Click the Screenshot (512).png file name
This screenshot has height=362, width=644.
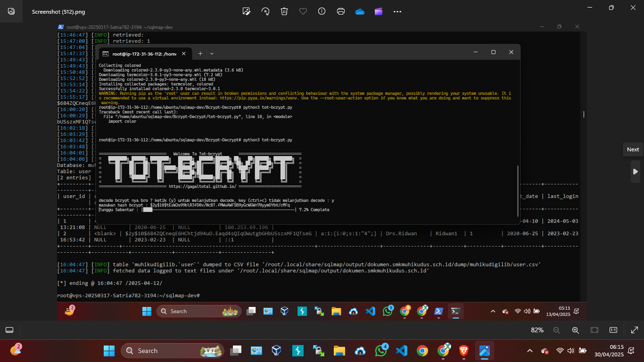(58, 12)
